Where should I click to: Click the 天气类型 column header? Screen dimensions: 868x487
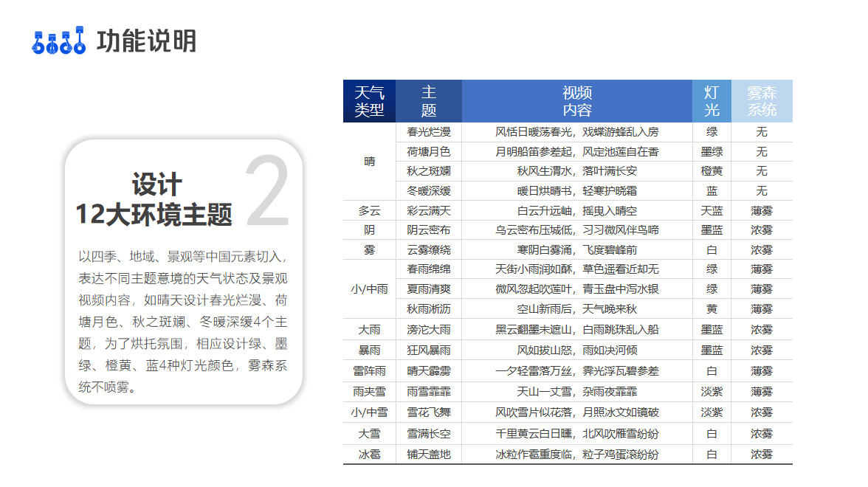pos(369,101)
